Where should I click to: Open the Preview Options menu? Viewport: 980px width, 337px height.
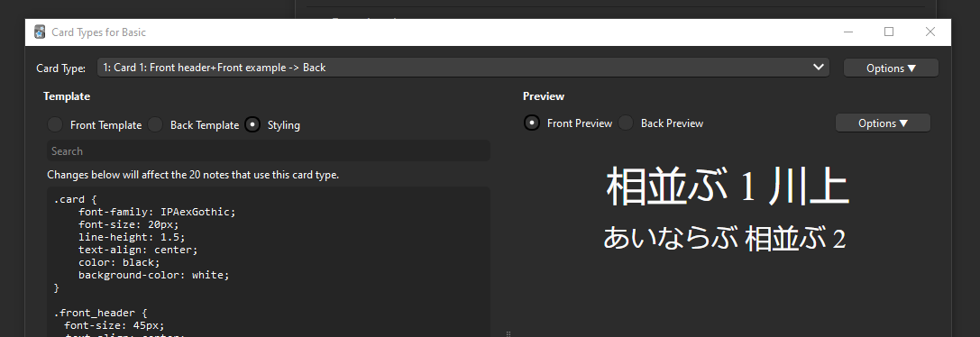point(883,123)
